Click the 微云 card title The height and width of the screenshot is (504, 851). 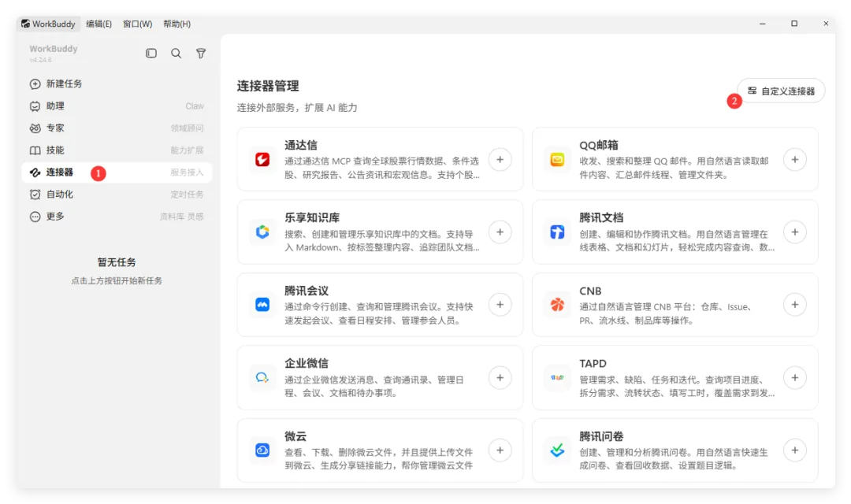(295, 435)
